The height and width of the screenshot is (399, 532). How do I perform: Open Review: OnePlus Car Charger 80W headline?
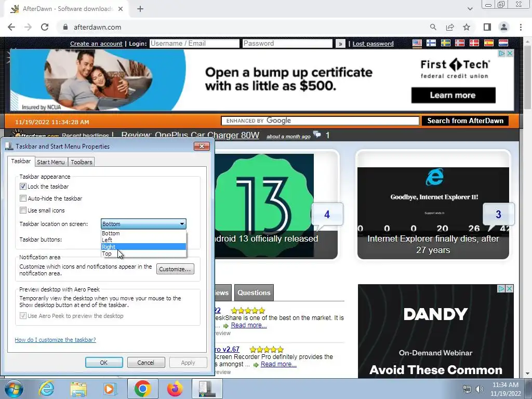click(190, 135)
